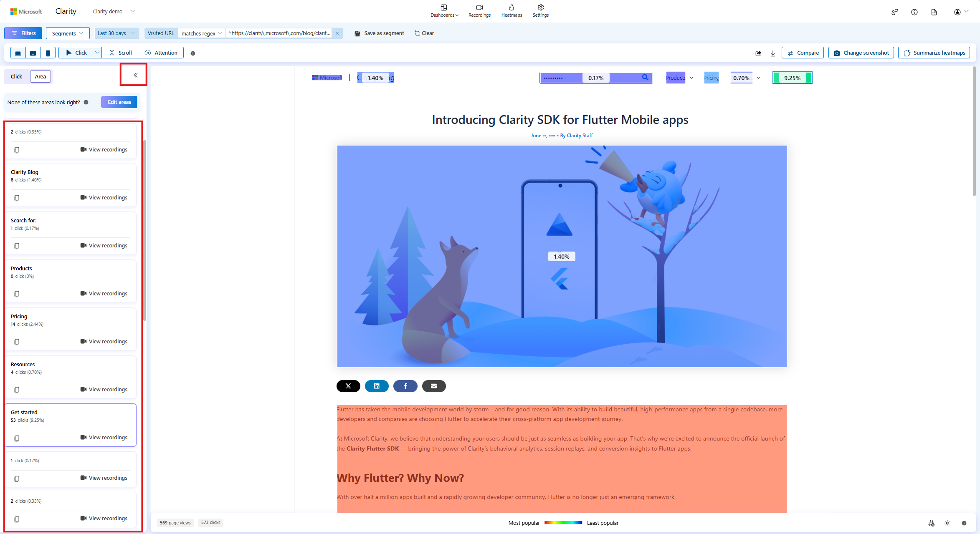The width and height of the screenshot is (980, 534).
Task: View recordings for Get started
Action: tap(104, 437)
